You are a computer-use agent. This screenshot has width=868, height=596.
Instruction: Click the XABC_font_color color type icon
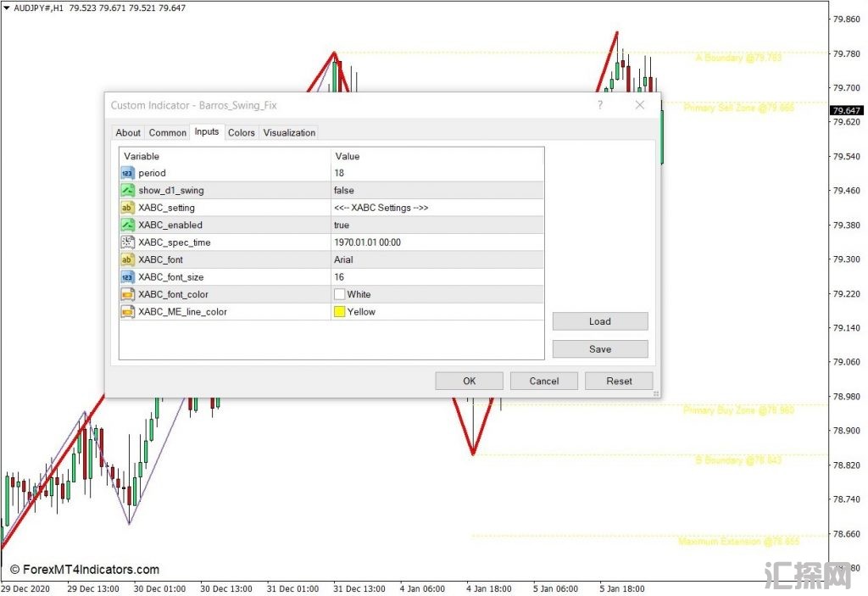pyautogui.click(x=127, y=294)
